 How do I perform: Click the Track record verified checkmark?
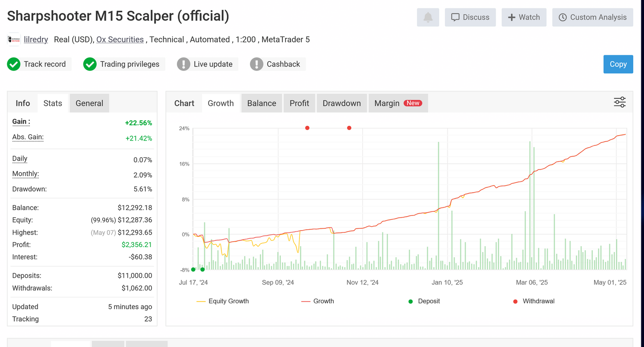pos(13,64)
